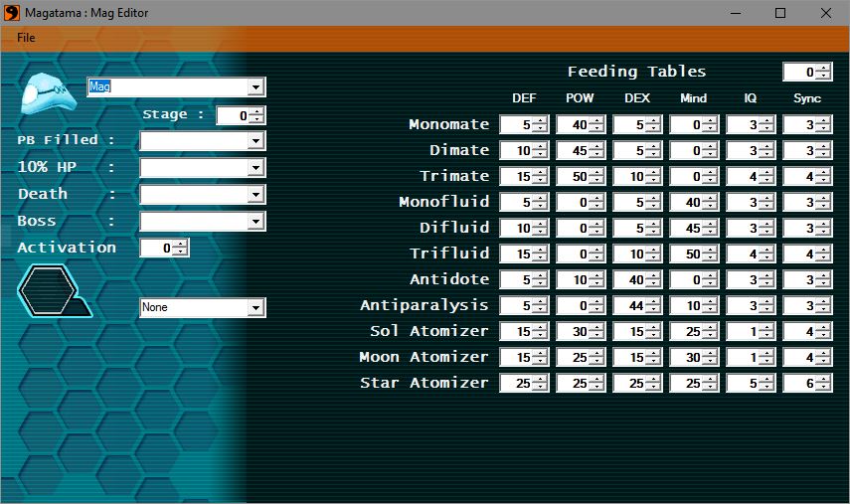Screen dimensions: 850x504
Task: Expand the Death dropdown
Action: click(255, 194)
